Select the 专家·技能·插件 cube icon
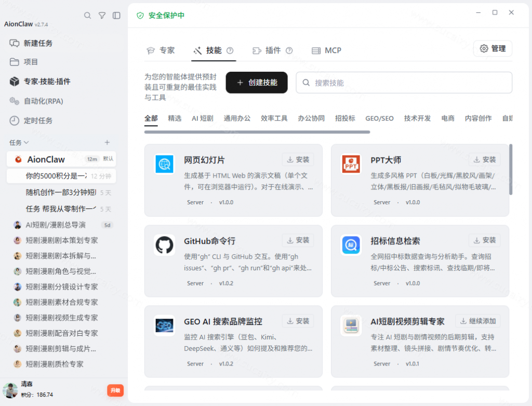The height and width of the screenshot is (406, 532). coord(14,82)
